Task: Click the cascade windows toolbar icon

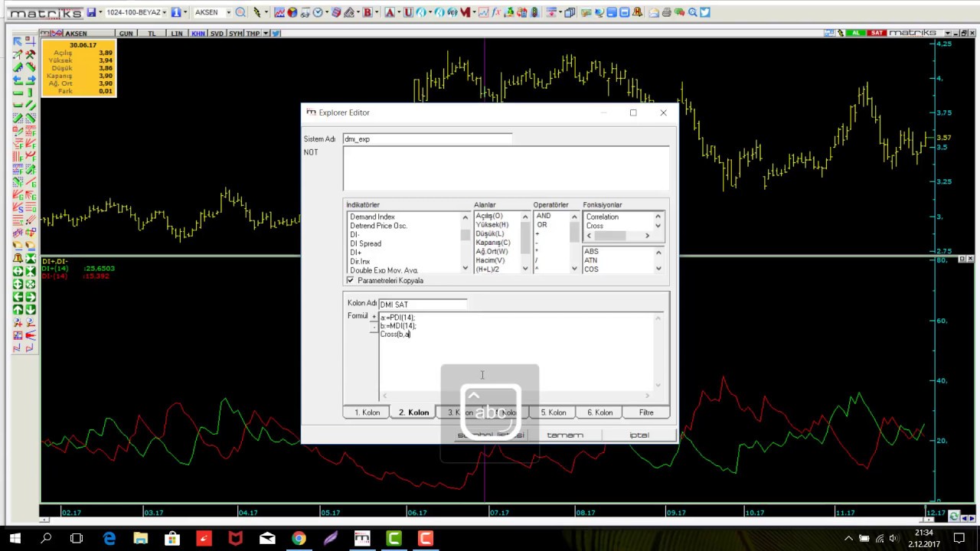Action: (570, 12)
